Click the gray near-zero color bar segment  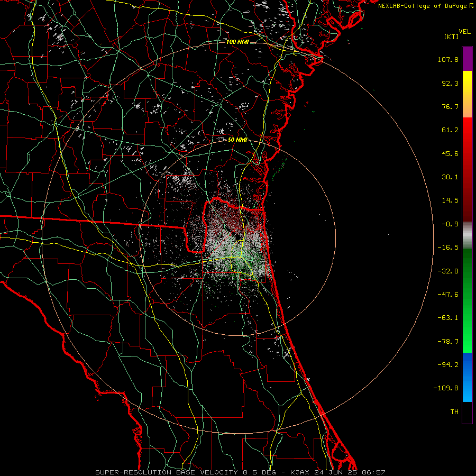coord(467,235)
